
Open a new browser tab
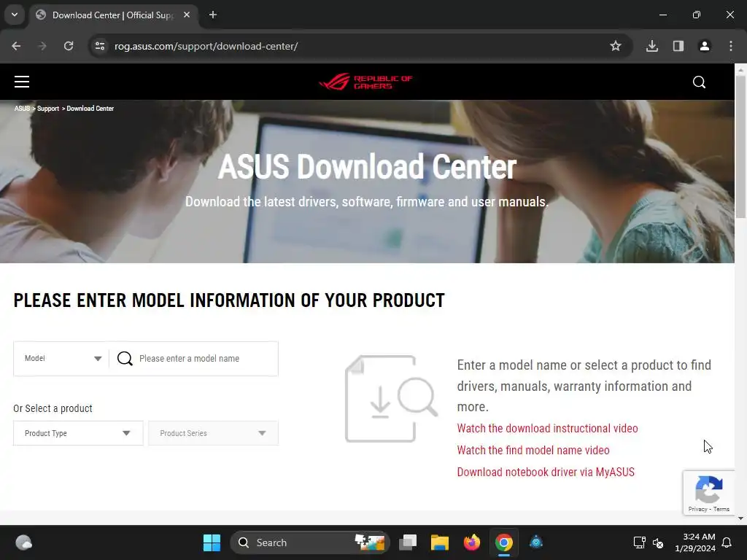pos(213,15)
